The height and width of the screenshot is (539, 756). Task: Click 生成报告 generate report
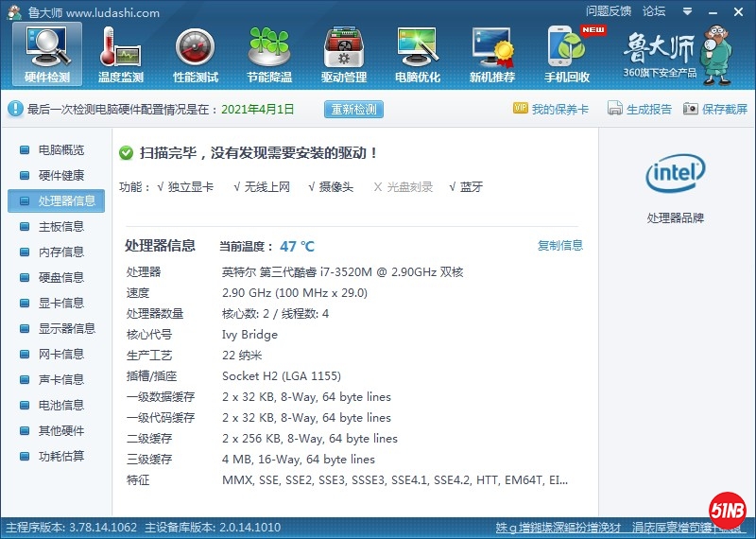(x=640, y=109)
